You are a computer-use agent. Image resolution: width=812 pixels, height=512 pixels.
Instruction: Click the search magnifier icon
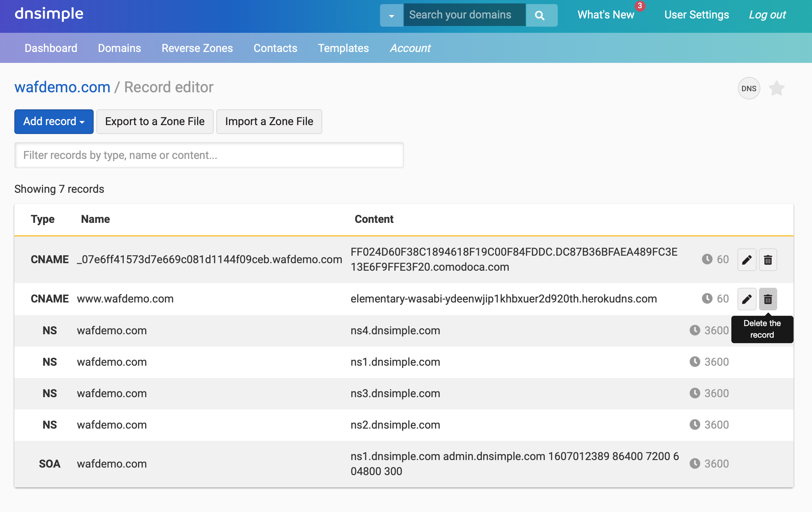tap(540, 15)
